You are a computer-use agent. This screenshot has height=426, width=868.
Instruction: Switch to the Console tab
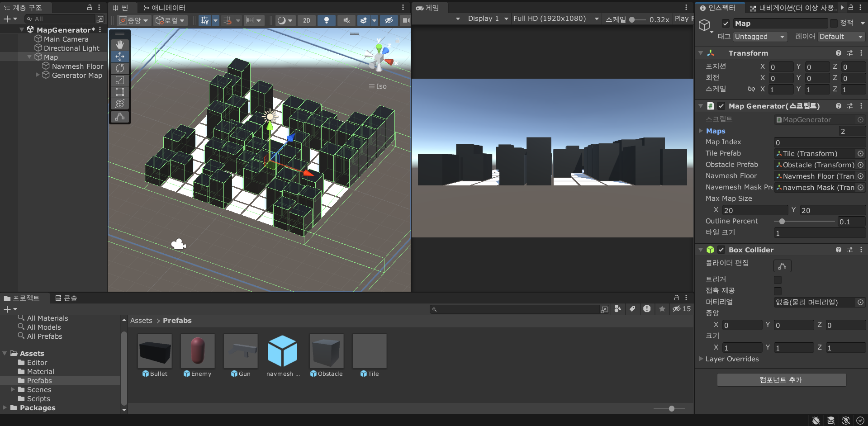point(66,298)
